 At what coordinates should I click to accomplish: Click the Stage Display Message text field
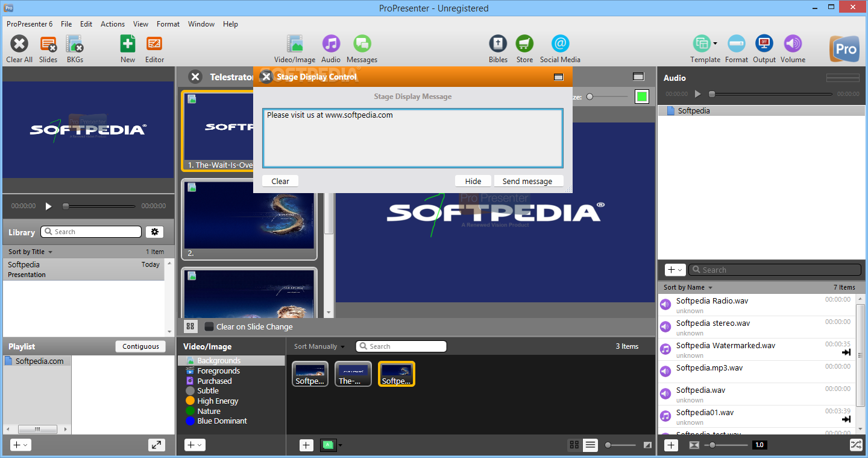click(413, 138)
